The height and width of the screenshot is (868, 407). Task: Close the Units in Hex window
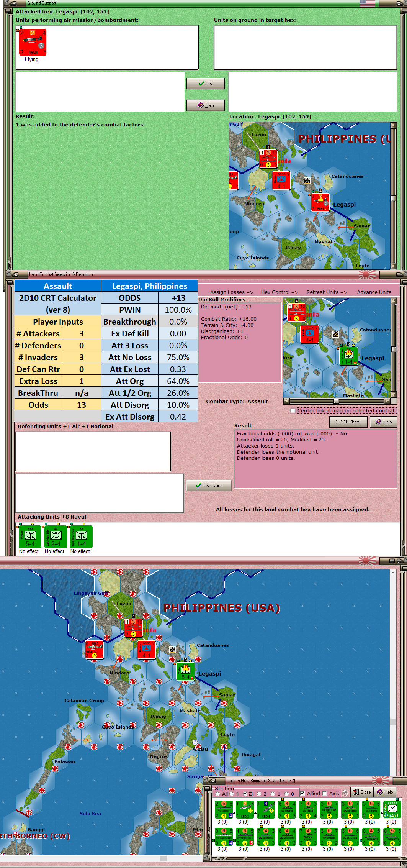[361, 792]
